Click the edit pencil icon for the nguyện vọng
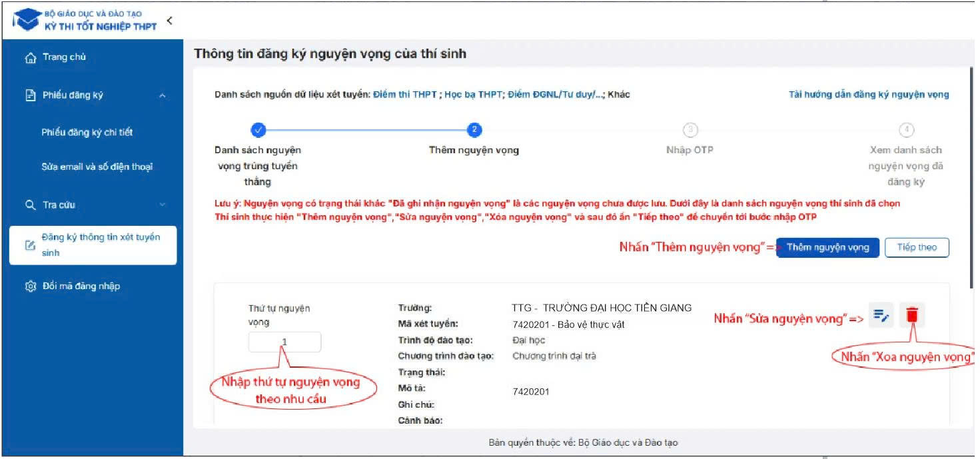 coord(881,315)
